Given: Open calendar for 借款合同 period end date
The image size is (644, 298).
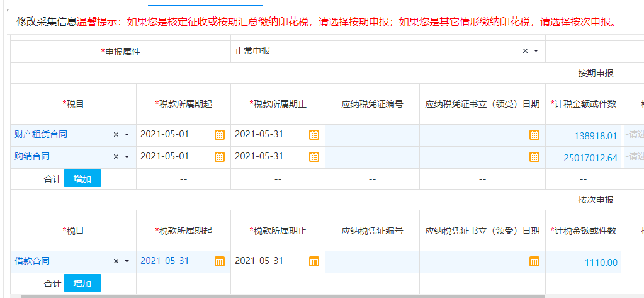Looking at the screenshot, I should (x=314, y=261).
